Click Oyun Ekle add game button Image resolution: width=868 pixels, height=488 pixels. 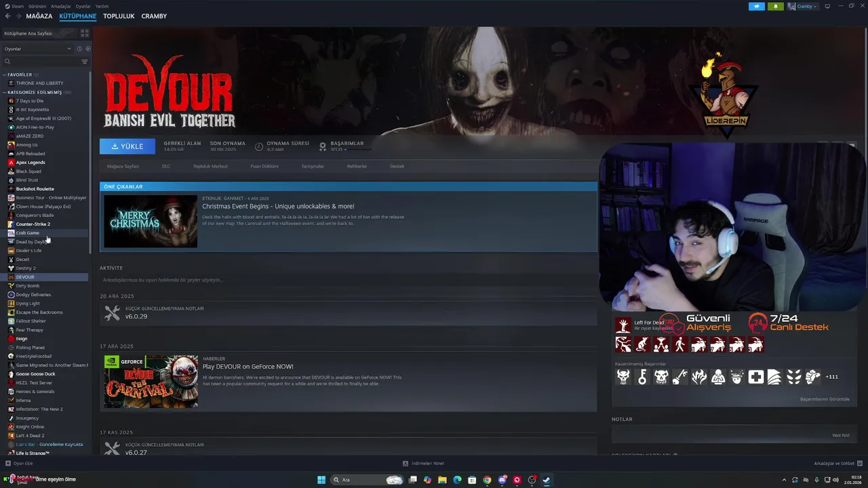coord(19,464)
